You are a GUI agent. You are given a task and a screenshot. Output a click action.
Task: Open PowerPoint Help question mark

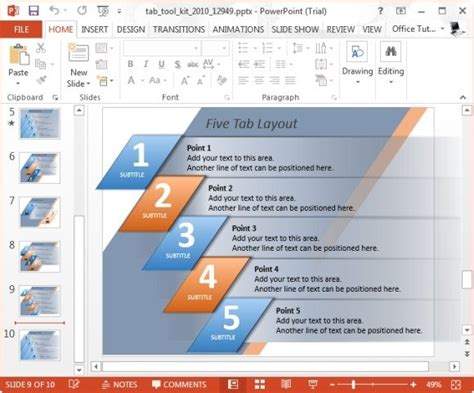coord(380,11)
